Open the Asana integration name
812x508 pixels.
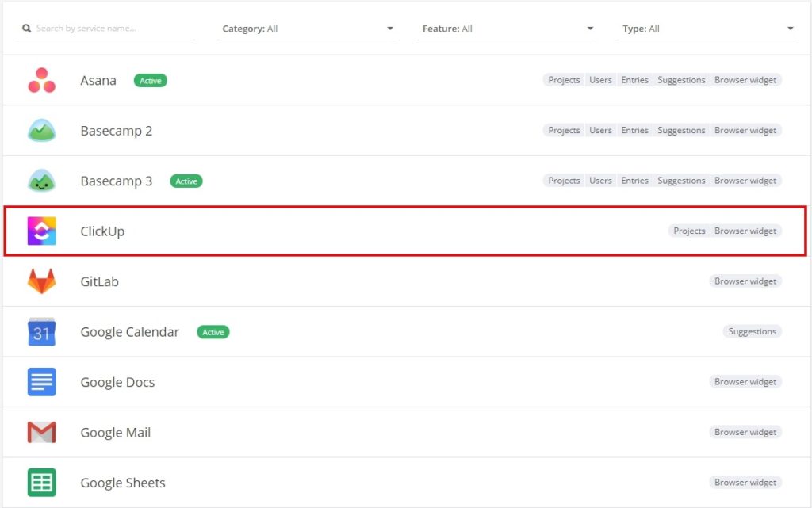point(98,81)
